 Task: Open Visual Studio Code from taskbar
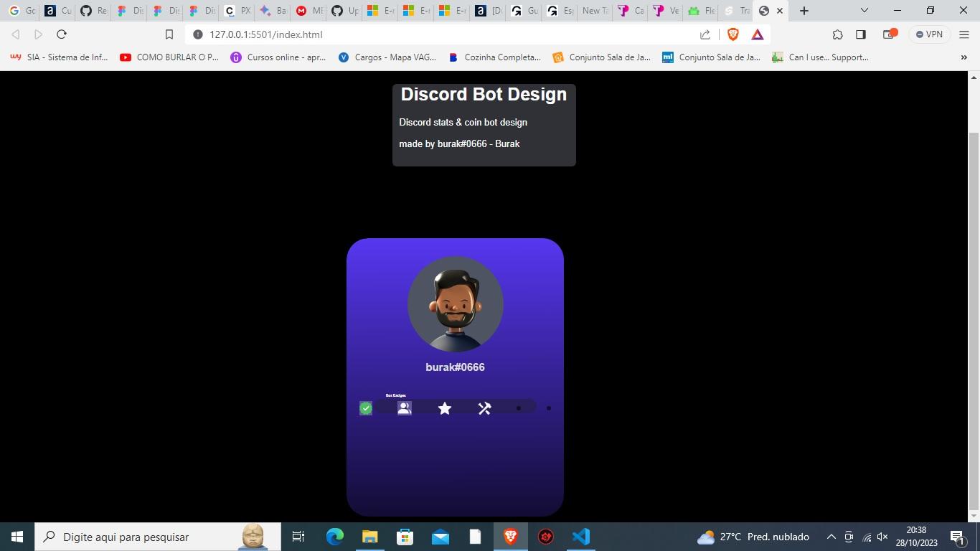tap(581, 537)
